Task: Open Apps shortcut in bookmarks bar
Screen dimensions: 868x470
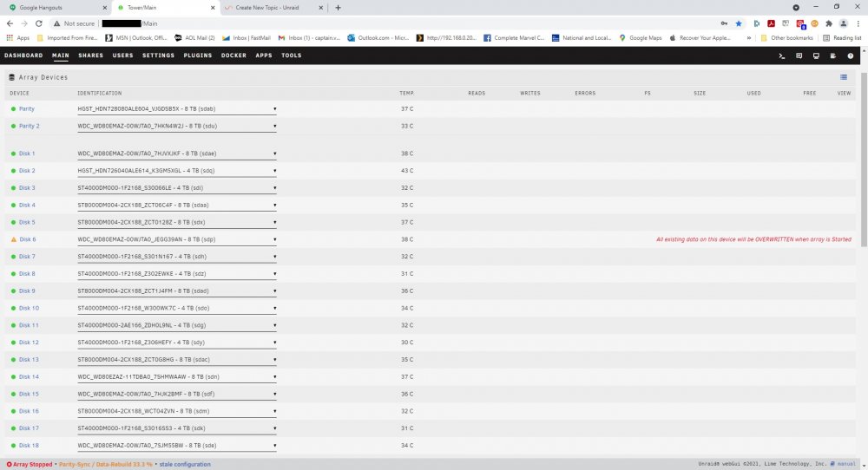Action: [x=18, y=38]
